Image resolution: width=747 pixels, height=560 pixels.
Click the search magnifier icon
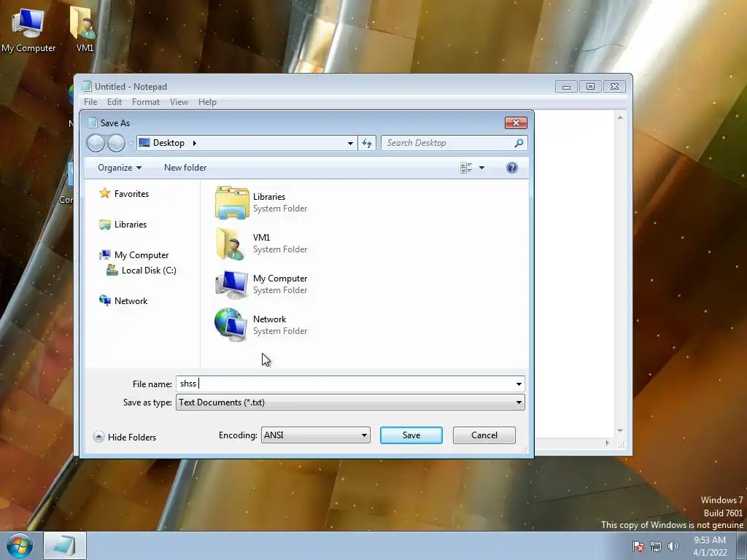tap(519, 143)
